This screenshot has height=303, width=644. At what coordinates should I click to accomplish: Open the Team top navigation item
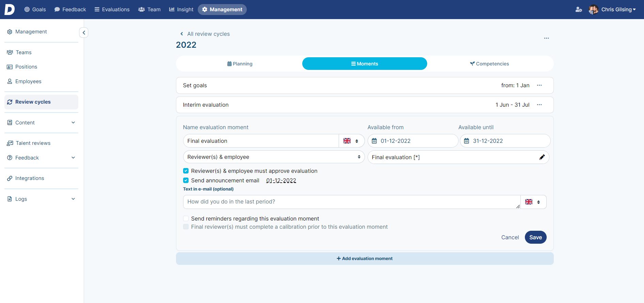tap(149, 10)
